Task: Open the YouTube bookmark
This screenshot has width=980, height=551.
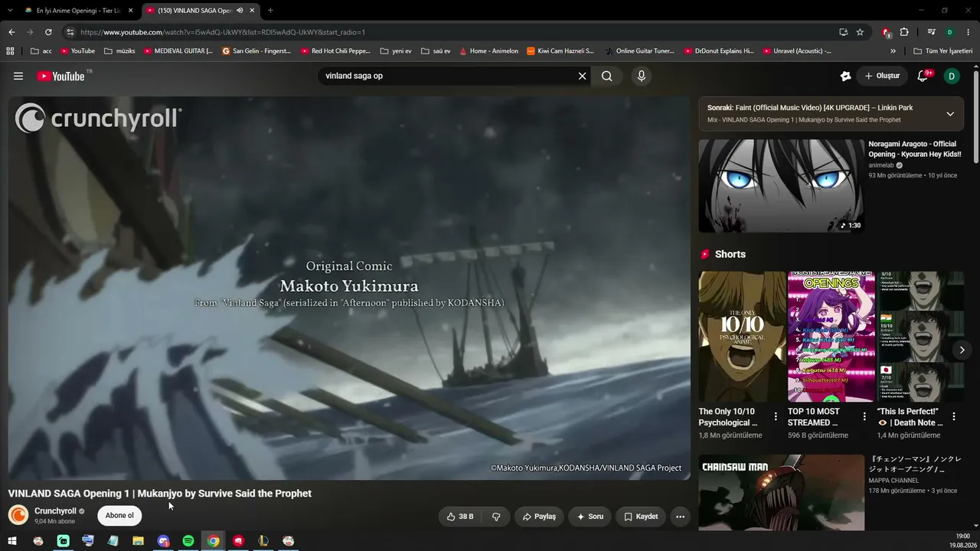Action: 77,51
